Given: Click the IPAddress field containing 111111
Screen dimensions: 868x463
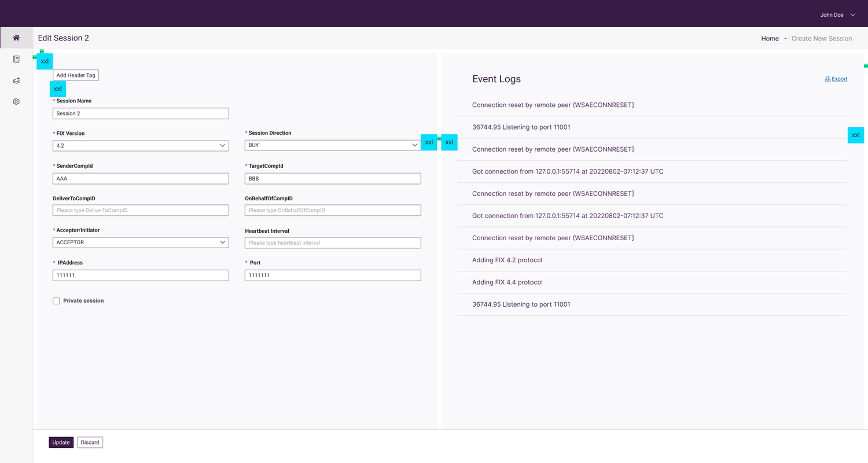Looking at the screenshot, I should pos(141,275).
